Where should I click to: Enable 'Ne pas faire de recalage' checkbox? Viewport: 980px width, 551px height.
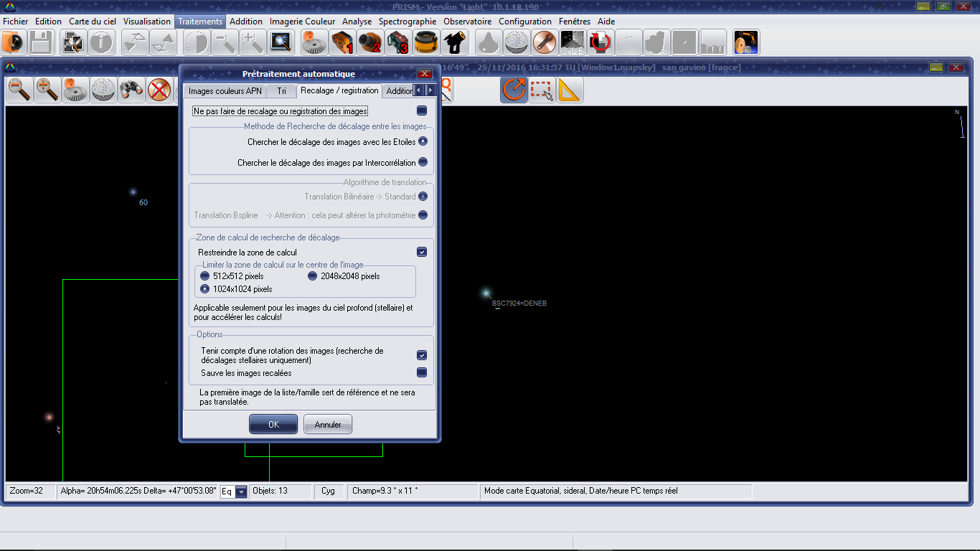[x=422, y=110]
